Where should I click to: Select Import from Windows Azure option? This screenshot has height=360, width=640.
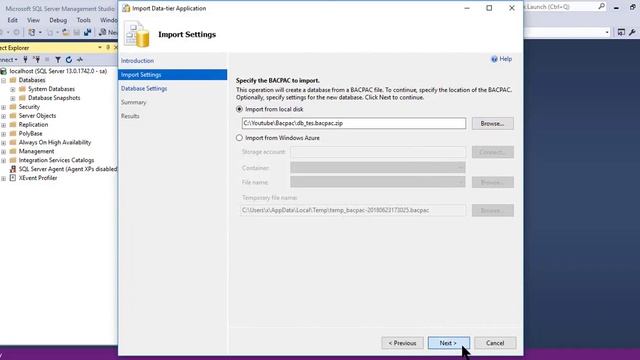[239, 138]
